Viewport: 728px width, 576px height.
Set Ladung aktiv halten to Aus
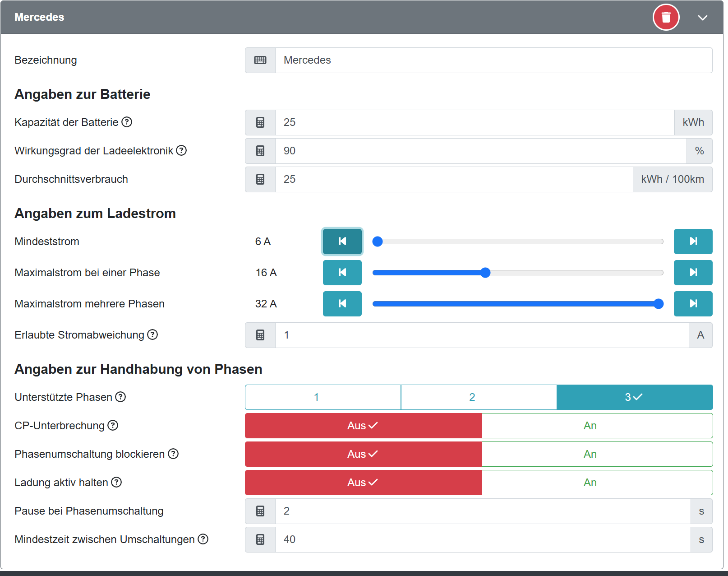(363, 483)
